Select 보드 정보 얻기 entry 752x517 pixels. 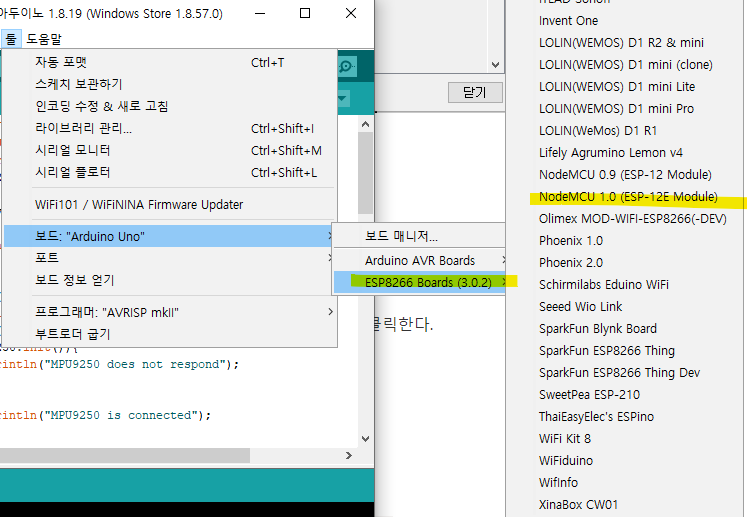[x=170, y=280]
